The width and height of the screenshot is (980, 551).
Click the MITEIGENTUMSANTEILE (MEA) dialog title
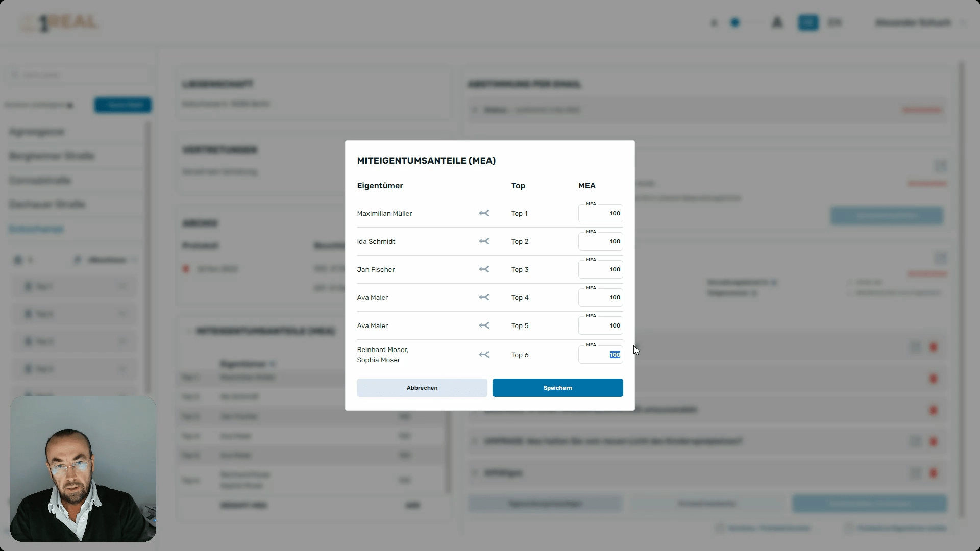point(426,161)
